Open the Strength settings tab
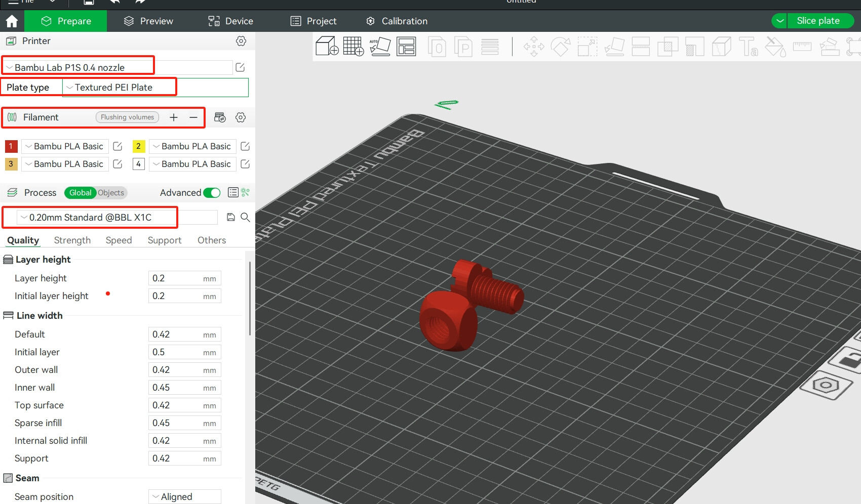This screenshot has height=504, width=861. [x=72, y=240]
